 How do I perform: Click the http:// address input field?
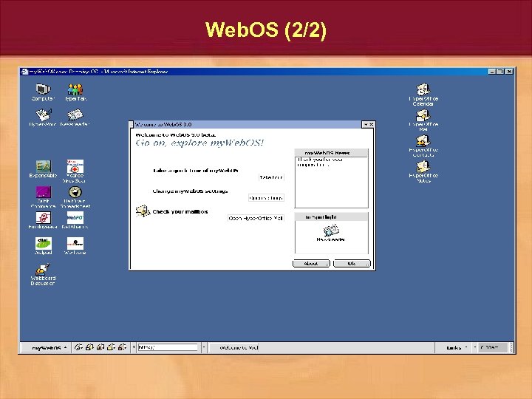[168, 347]
